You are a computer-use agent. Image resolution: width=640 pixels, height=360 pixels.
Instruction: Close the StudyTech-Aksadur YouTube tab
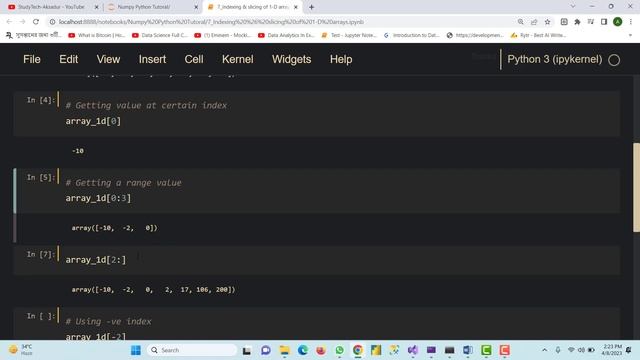coord(96,7)
